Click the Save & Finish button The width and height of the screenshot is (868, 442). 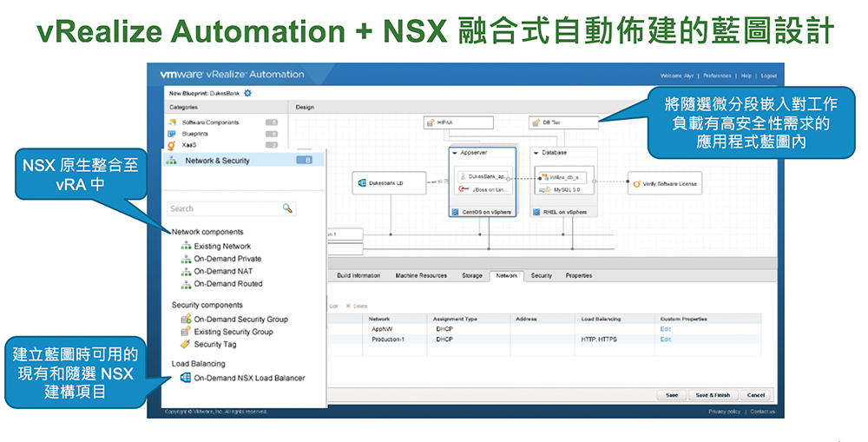tap(713, 395)
